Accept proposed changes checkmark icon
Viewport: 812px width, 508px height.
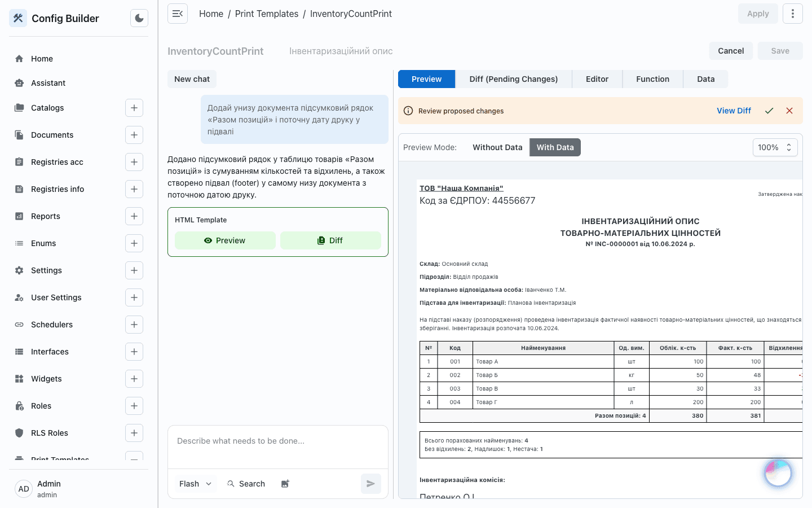[x=769, y=111]
